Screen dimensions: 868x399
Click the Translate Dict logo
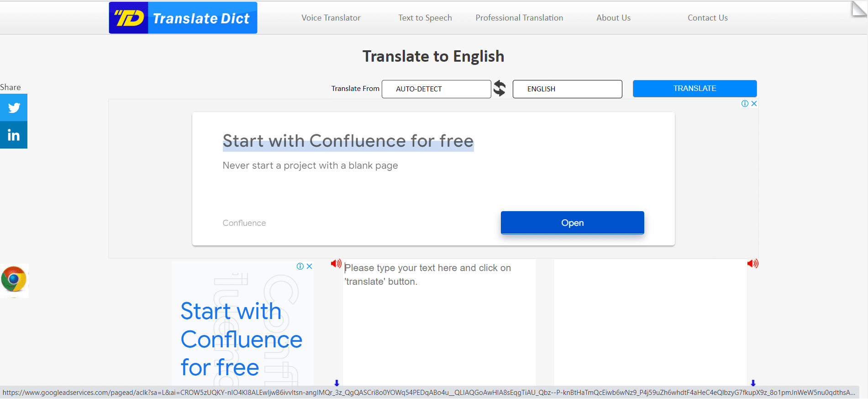(x=183, y=18)
